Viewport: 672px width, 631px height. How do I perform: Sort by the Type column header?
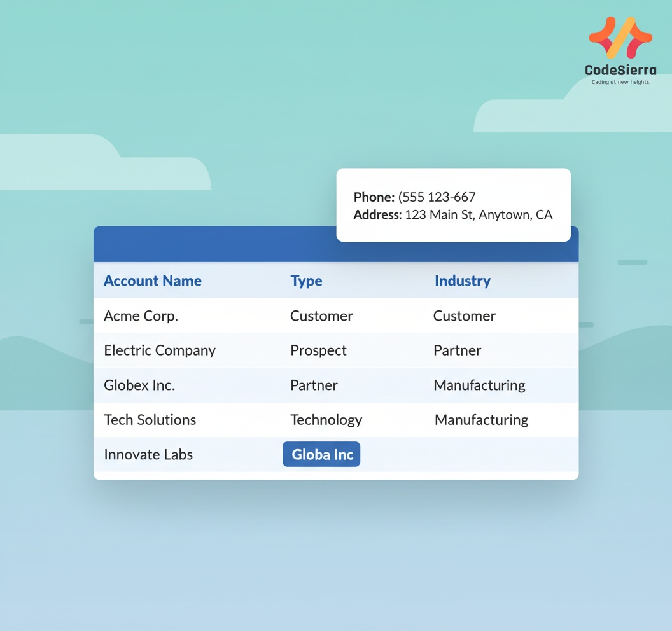click(306, 281)
